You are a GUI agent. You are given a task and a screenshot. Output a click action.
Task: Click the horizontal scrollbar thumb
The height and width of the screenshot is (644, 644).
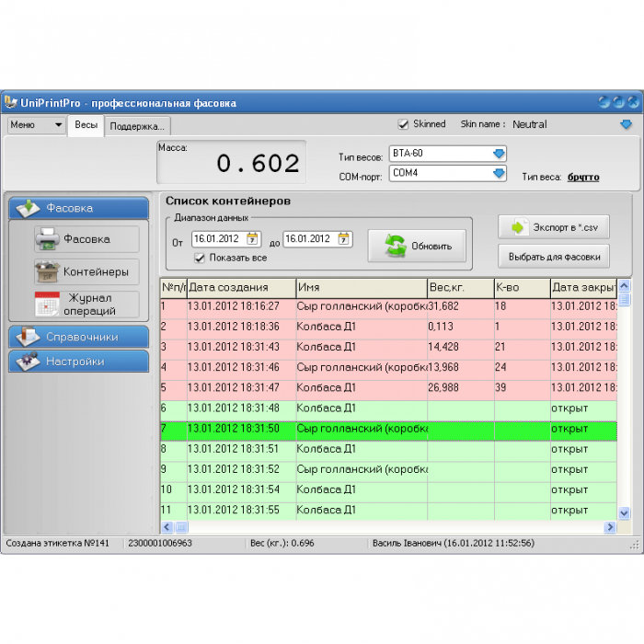point(181,527)
